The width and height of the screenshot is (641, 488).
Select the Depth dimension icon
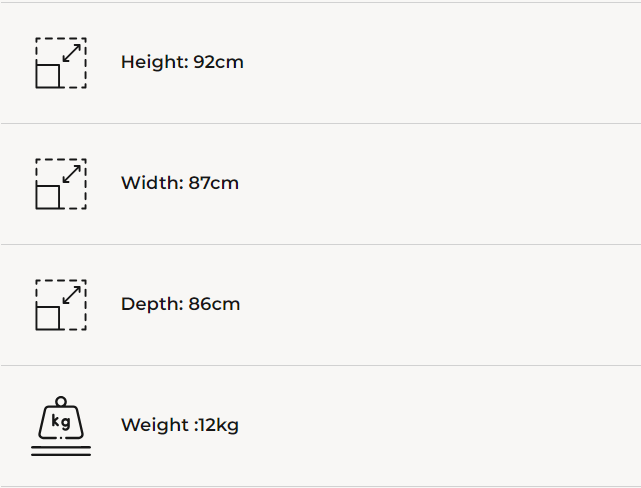[x=60, y=305]
